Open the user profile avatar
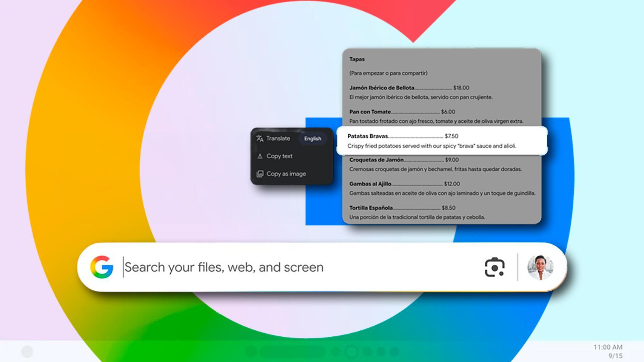 point(540,267)
